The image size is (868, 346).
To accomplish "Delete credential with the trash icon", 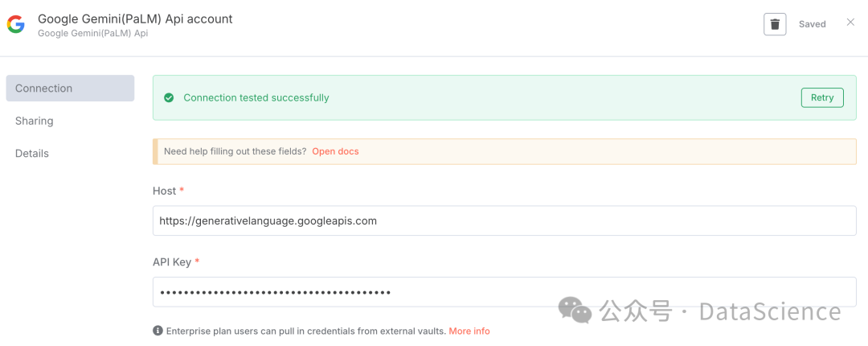I will (775, 24).
